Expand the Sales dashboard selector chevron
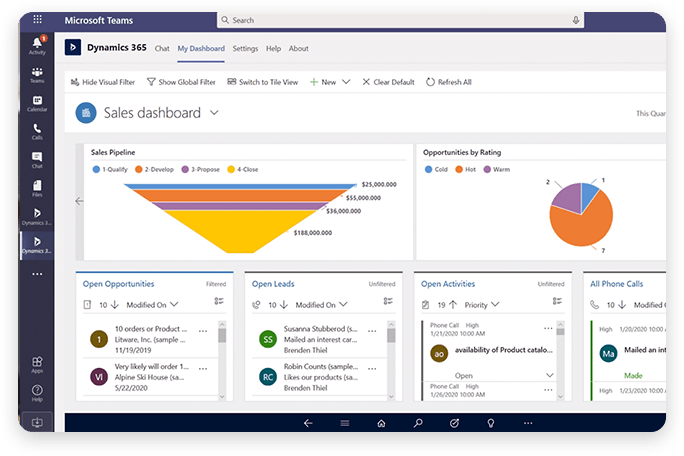 point(214,113)
